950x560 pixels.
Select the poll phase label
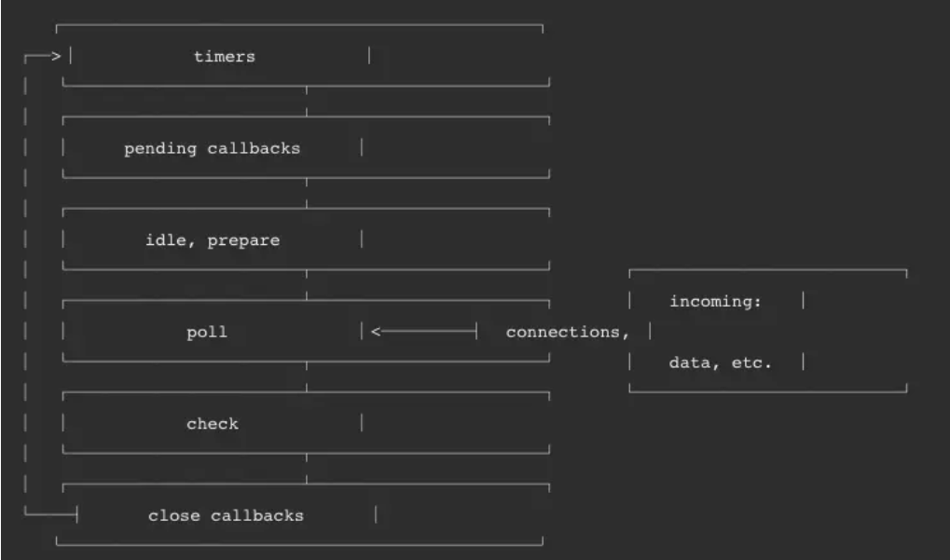click(x=207, y=333)
